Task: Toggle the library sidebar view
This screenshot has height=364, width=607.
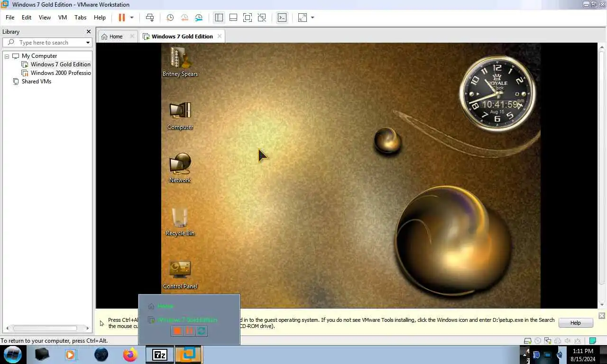Action: click(x=219, y=18)
